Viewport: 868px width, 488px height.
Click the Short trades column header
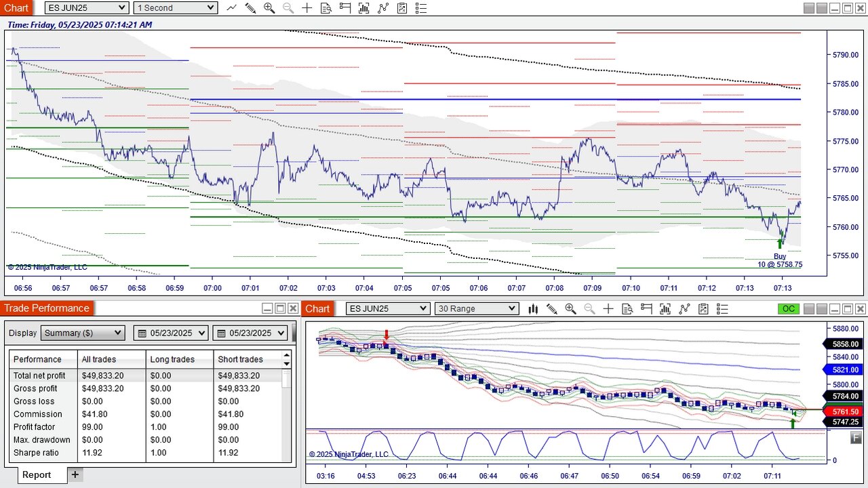point(248,359)
